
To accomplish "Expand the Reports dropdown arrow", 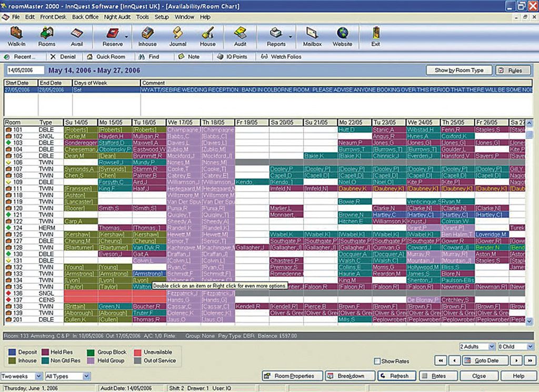I will point(291,37).
